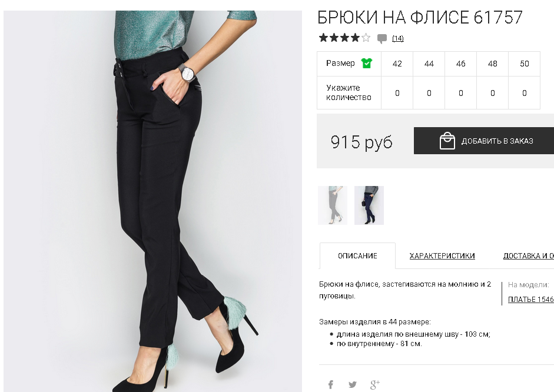Switch to the ХАРАКТЕРИСТИКИ tab

[442, 255]
